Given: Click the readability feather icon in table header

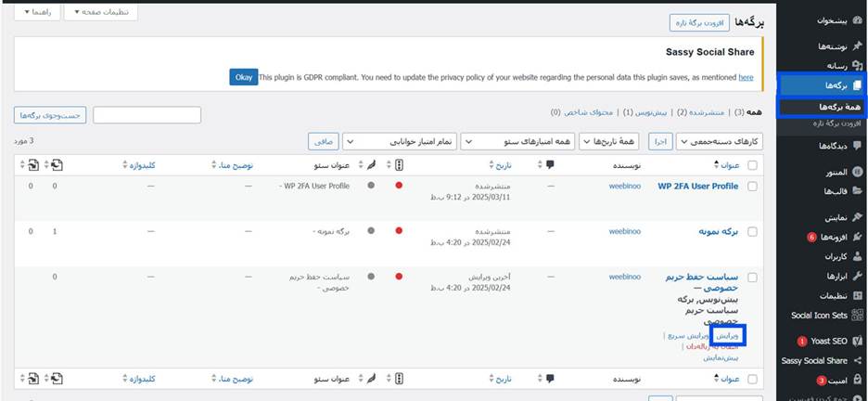Looking at the screenshot, I should (x=372, y=164).
